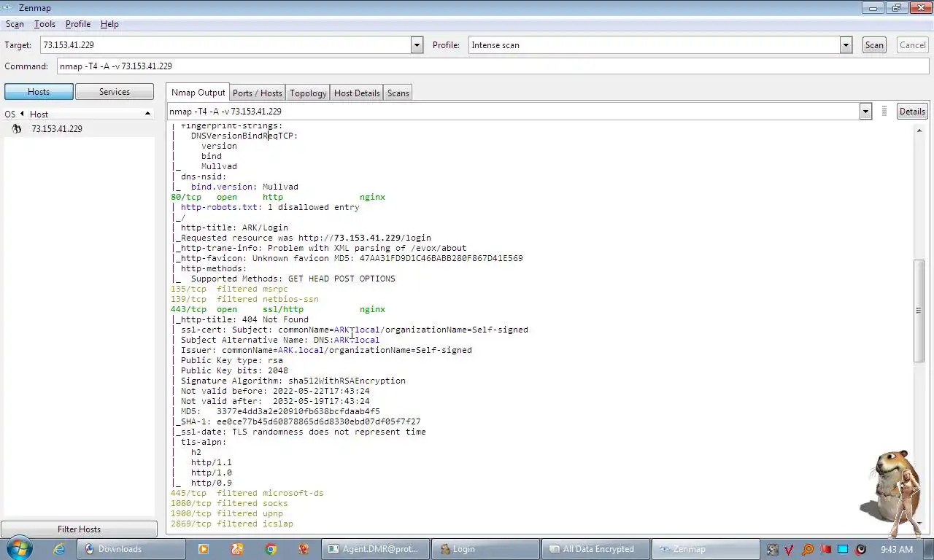934x560 pixels.
Task: Open the media player taskbar icon
Action: [x=204, y=549]
